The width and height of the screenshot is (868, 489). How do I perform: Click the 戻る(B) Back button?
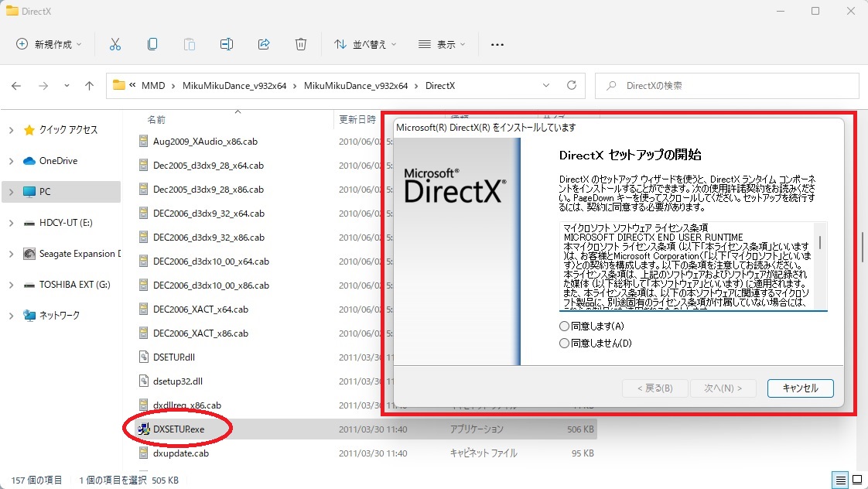click(655, 388)
